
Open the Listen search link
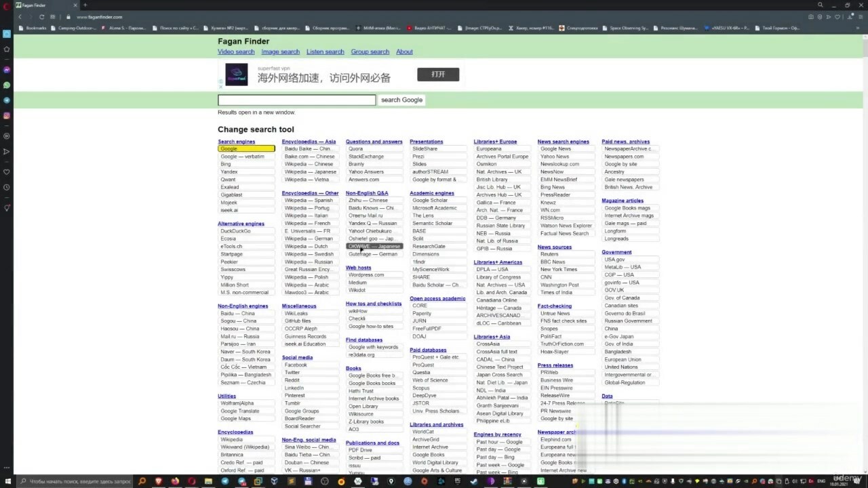[x=325, y=52]
